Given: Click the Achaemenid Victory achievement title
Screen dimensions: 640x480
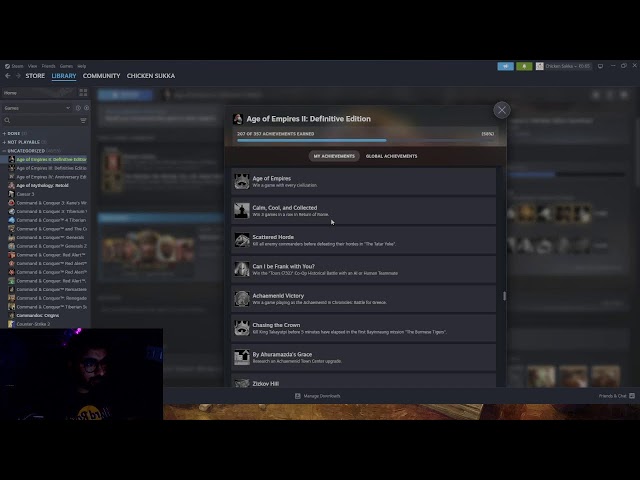Looking at the screenshot, I should (278, 296).
